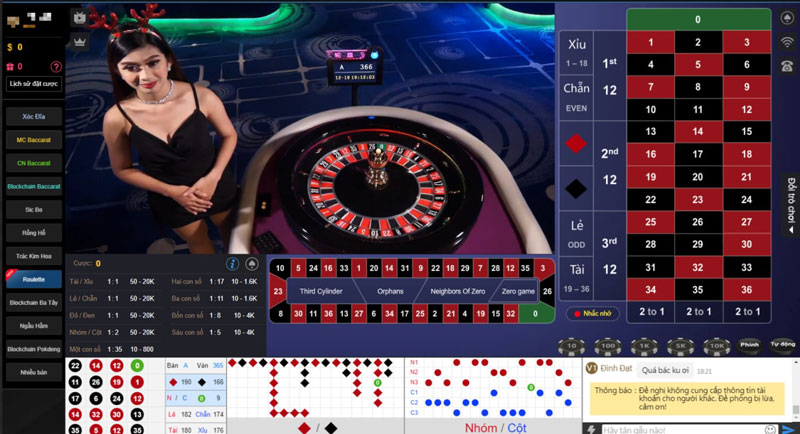Click number 23 on the racetrack's left end
800x434 pixels.
point(278,291)
